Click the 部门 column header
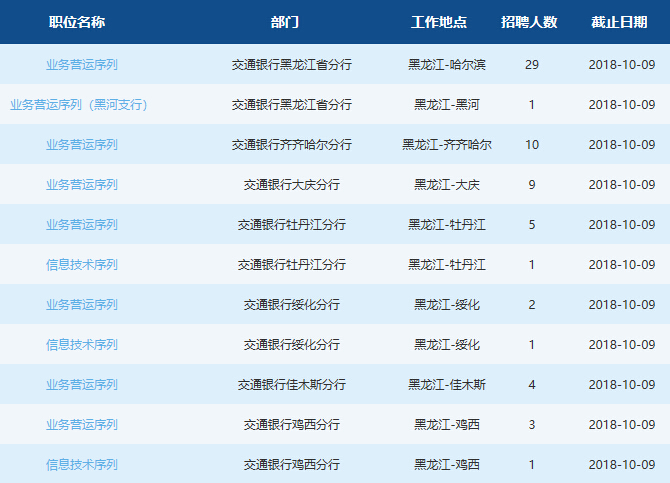 (x=285, y=22)
